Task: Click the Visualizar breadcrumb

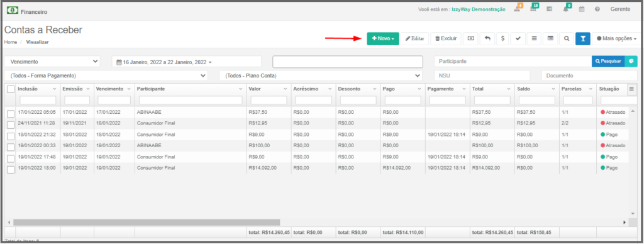Action: click(x=38, y=42)
